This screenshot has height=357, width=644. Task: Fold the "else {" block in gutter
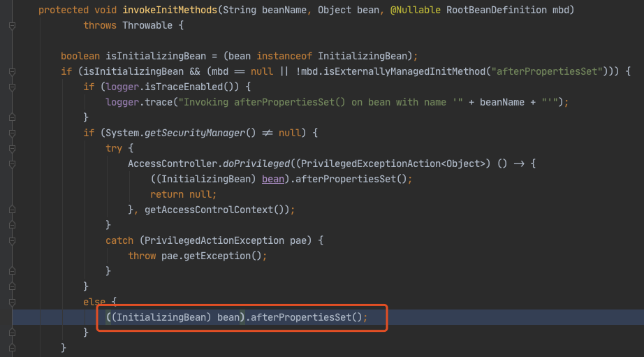[x=13, y=303]
